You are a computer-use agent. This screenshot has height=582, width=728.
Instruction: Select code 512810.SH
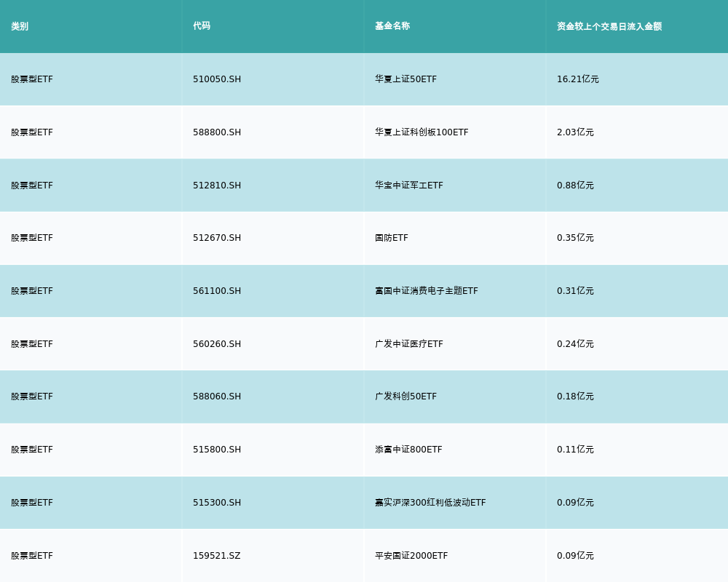217,186
